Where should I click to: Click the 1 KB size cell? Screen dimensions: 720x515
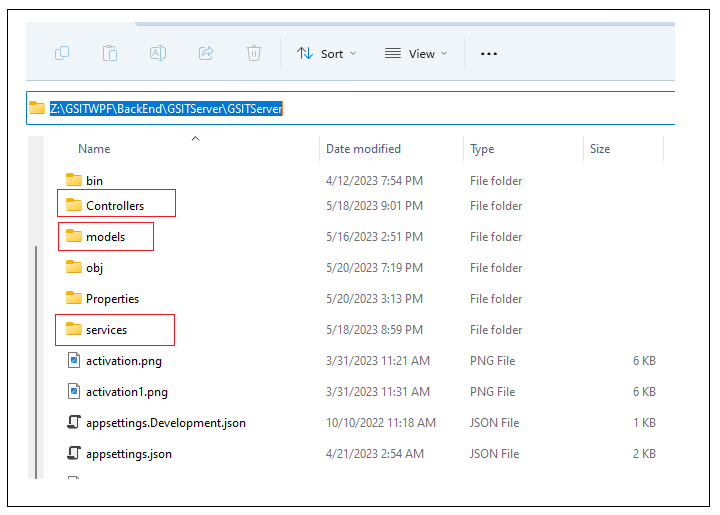644,423
